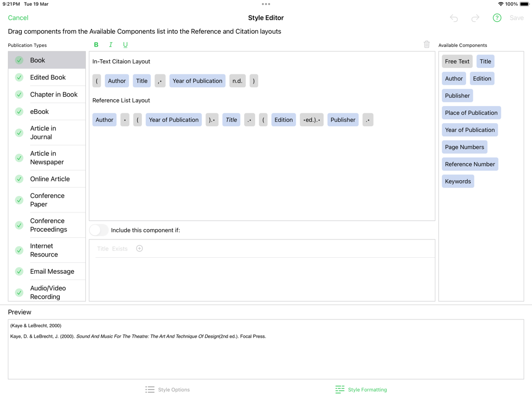Apply italic formatting from toolbar
Viewport: 532px width, 399px height.
[x=111, y=45]
